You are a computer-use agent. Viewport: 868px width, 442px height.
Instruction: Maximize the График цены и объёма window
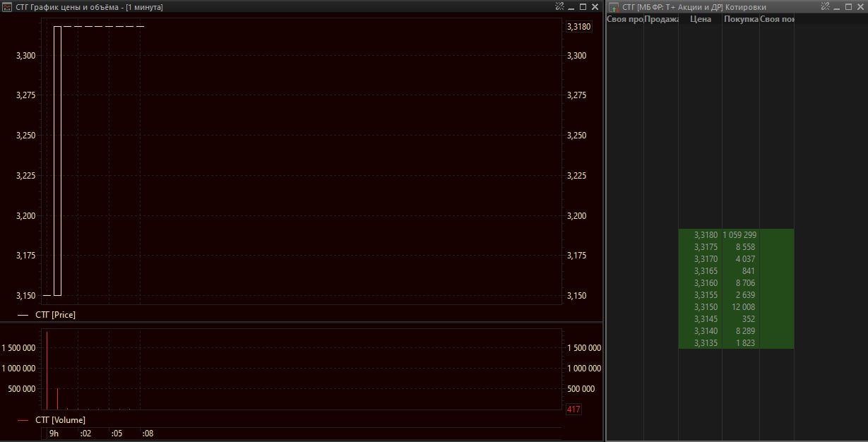pos(583,6)
